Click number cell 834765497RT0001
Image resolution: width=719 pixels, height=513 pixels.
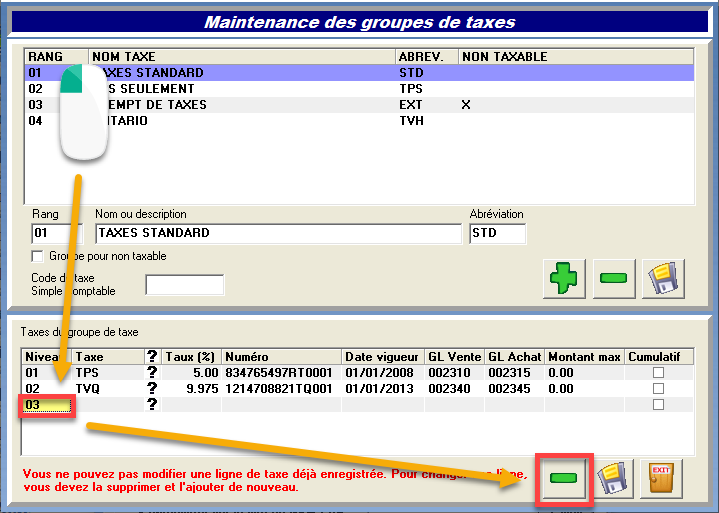(x=282, y=372)
